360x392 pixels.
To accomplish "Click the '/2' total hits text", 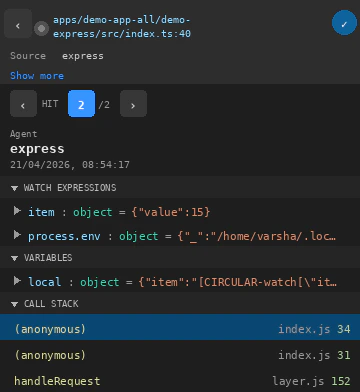I will click(x=104, y=105).
